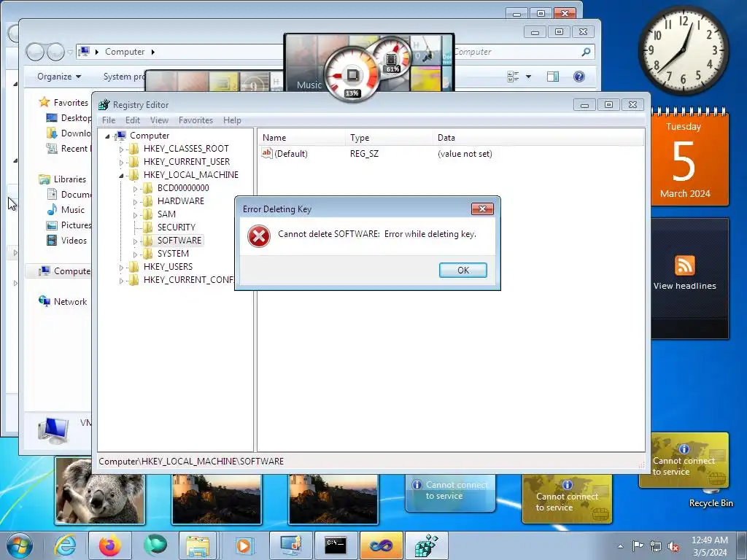
Task: Expand the SOFTWARE key arrow
Action: [x=135, y=241]
